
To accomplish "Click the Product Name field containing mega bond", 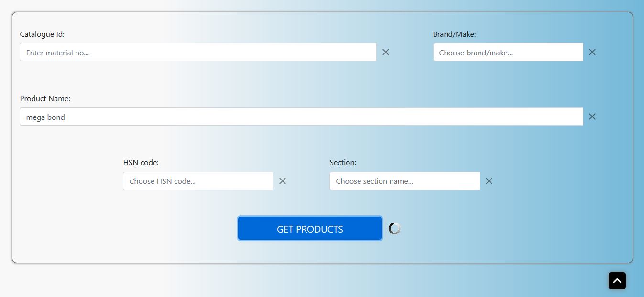I will point(301,117).
